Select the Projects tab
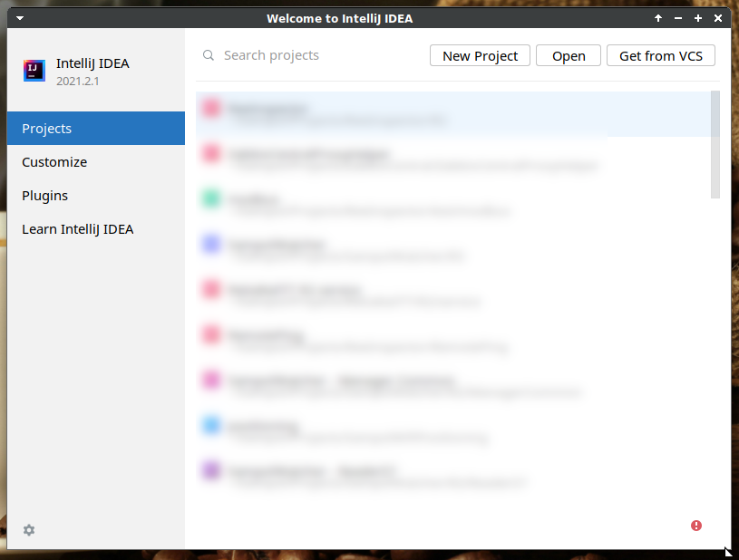The image size is (739, 560). pyautogui.click(x=96, y=128)
